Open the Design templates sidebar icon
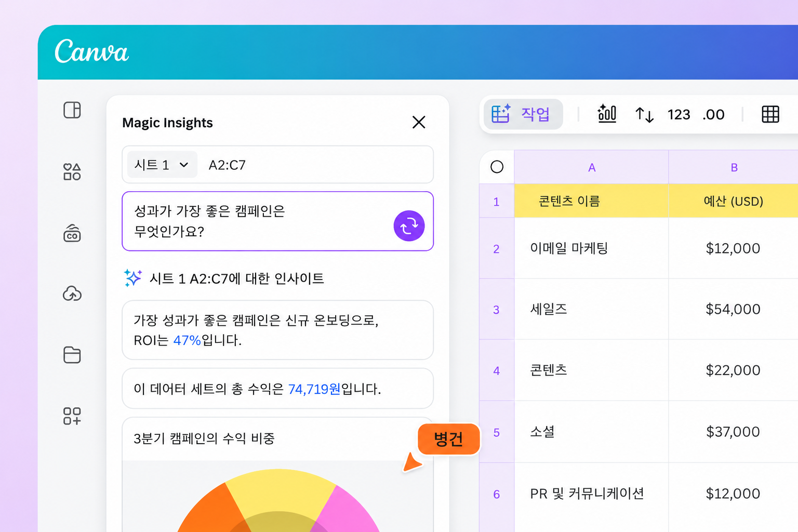Viewport: 798px width, 532px height. click(x=72, y=110)
